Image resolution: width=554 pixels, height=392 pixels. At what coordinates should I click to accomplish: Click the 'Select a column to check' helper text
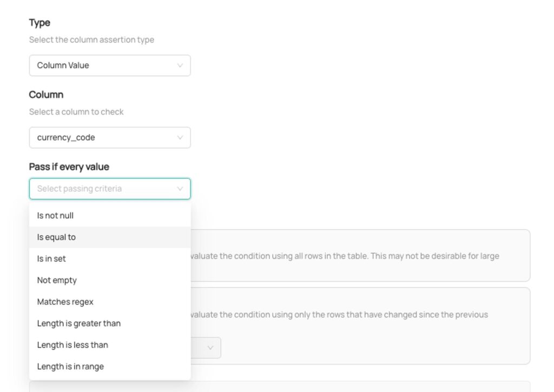point(76,112)
